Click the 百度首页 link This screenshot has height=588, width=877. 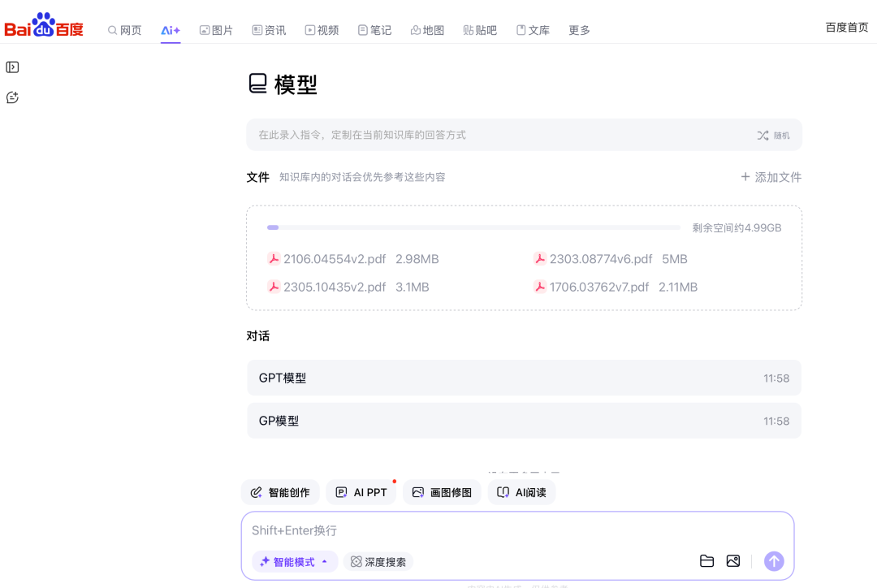coord(847,28)
